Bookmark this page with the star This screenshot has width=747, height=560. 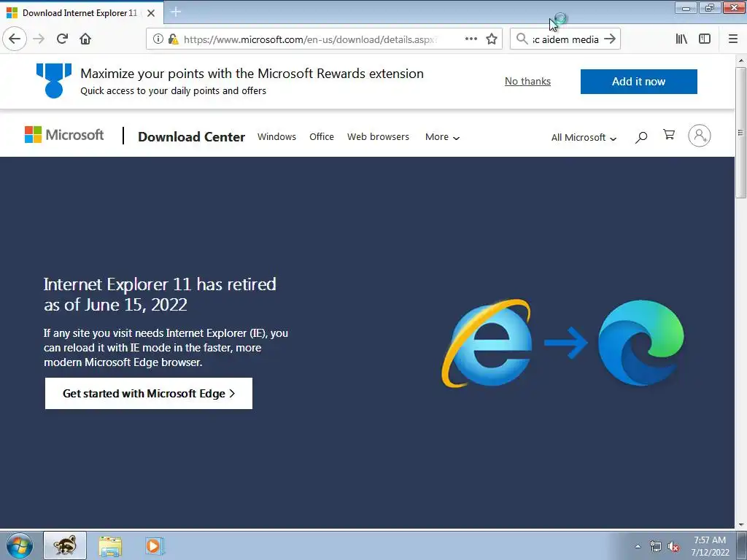pos(492,39)
